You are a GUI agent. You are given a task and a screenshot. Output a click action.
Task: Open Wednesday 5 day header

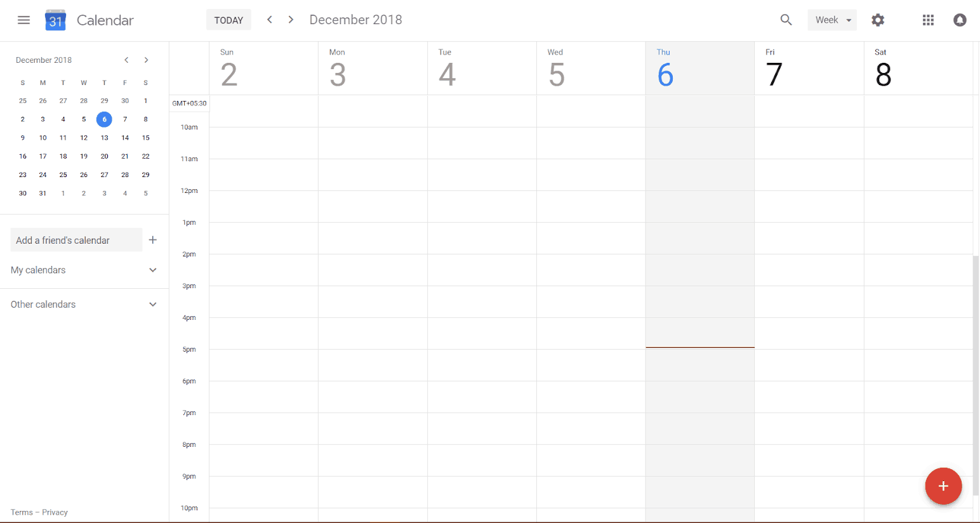556,69
